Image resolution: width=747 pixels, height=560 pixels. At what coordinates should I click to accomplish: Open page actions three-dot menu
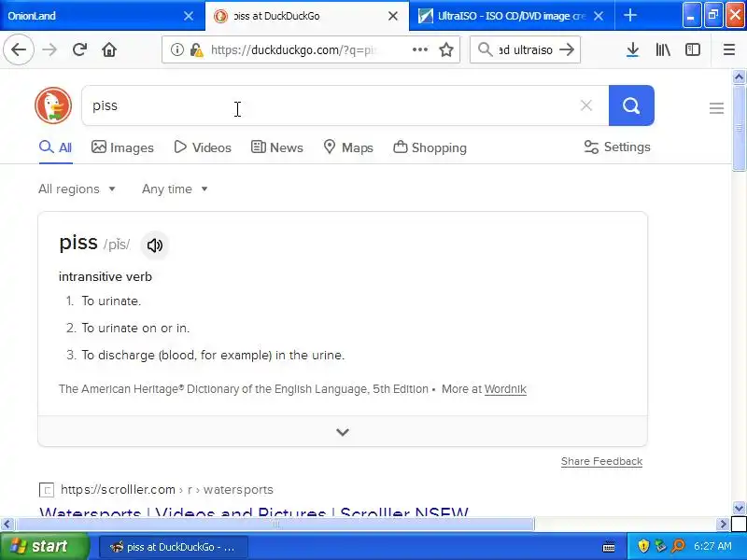pos(419,49)
